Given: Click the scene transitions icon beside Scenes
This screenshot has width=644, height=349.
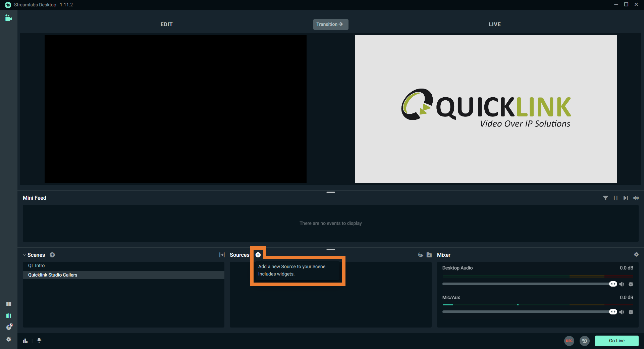Looking at the screenshot, I should click(x=222, y=255).
